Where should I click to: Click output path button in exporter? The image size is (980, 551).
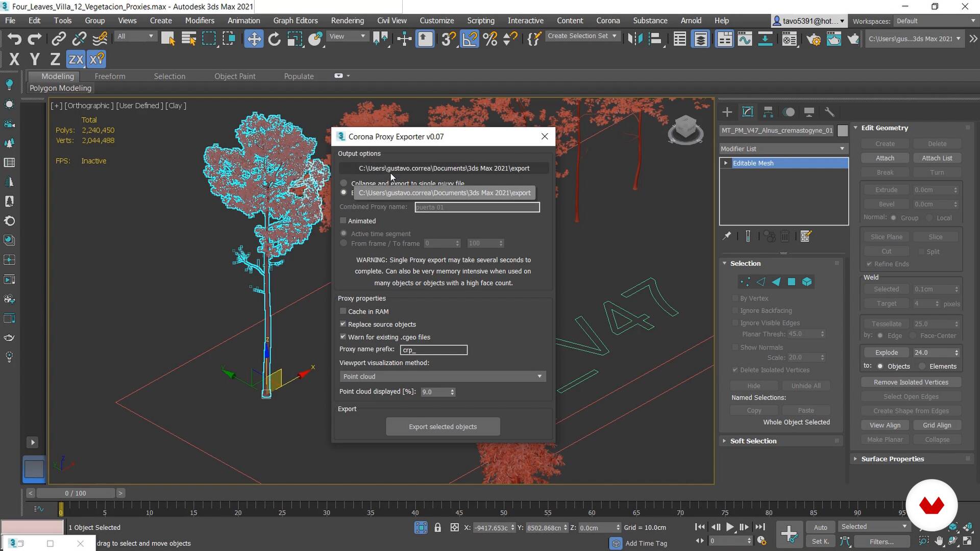click(x=444, y=168)
